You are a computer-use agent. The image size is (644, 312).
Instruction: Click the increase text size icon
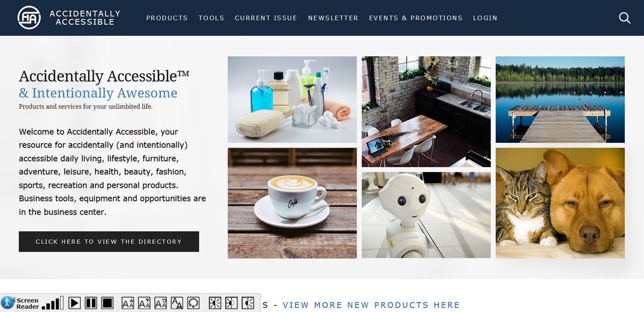[128, 303]
